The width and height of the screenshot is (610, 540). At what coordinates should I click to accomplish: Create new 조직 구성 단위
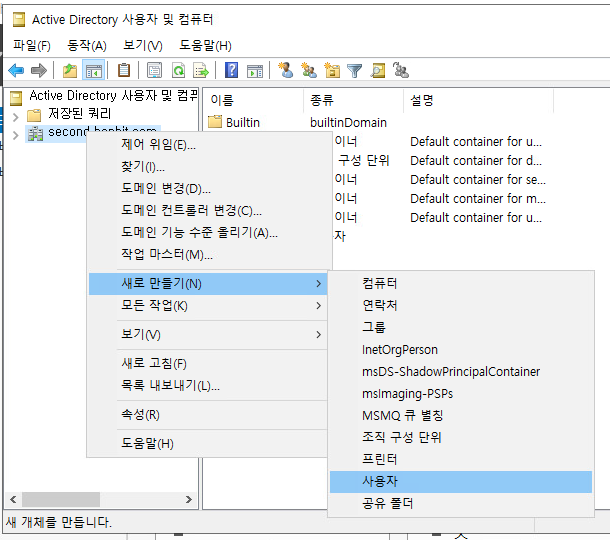461,437
